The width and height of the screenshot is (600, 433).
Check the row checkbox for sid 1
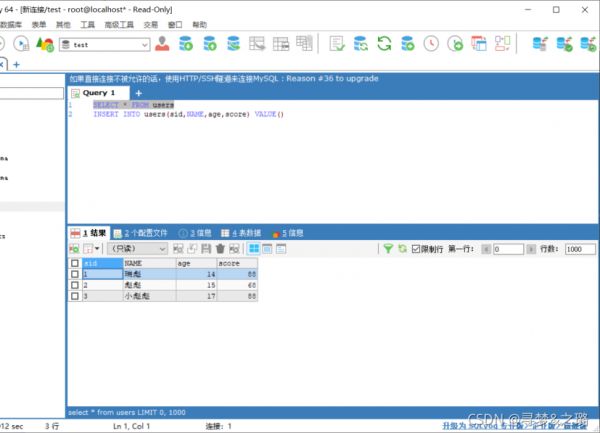coord(74,273)
